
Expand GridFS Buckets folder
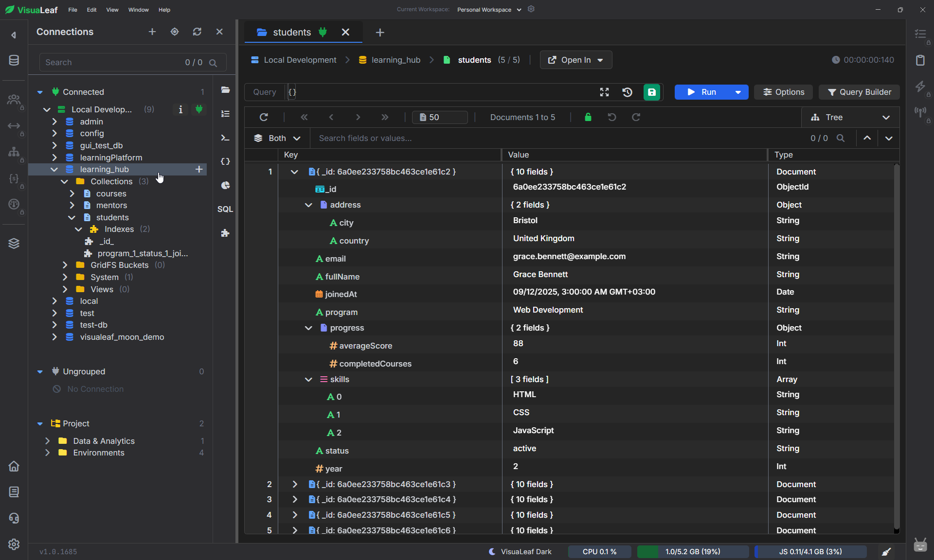[65, 265]
